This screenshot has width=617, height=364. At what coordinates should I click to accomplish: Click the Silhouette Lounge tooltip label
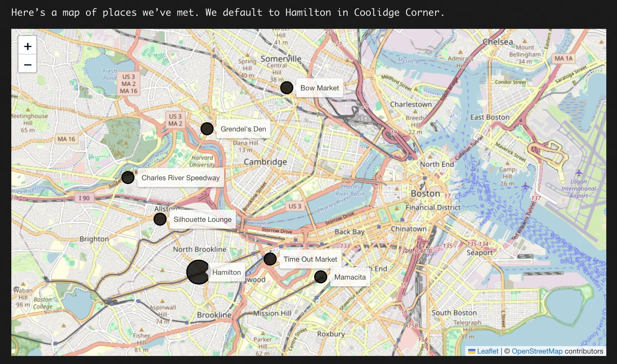203,219
